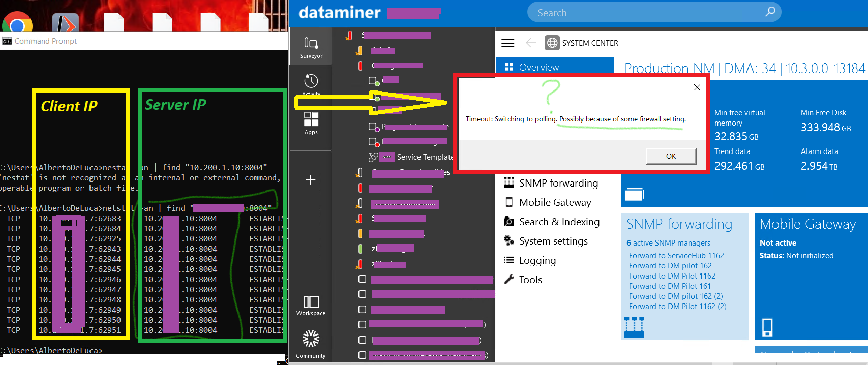The width and height of the screenshot is (868, 365).
Task: Open the Apps sidebar panel
Action: coord(311,123)
